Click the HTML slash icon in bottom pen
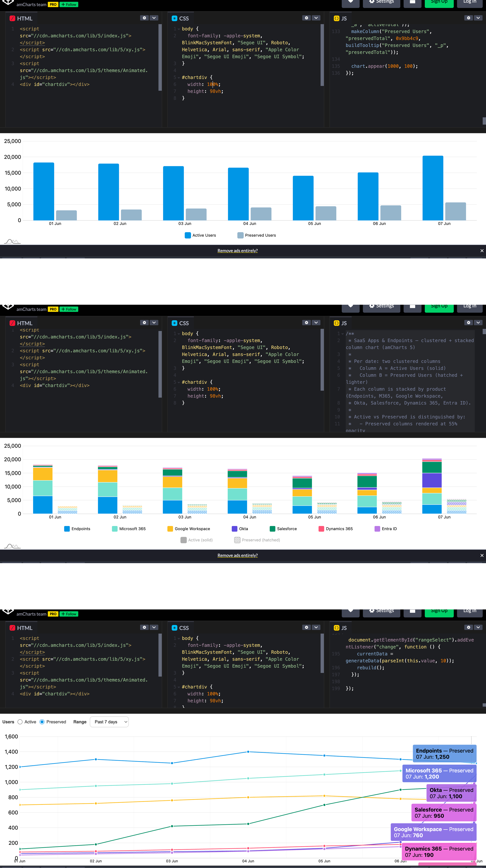Screen dimensions: 486x868 (13, 628)
